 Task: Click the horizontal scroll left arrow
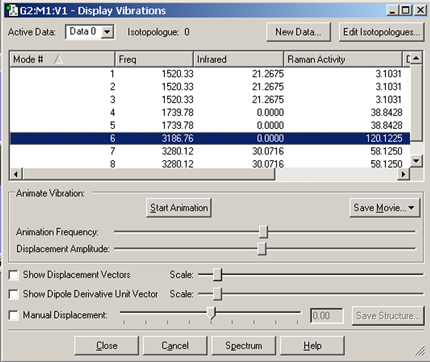[16, 174]
